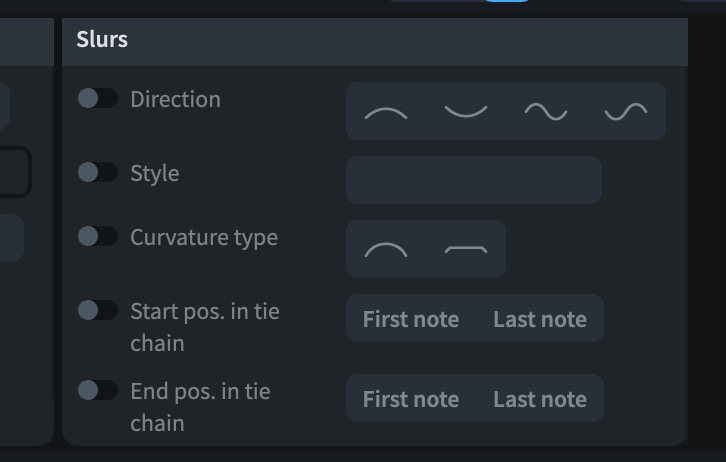This screenshot has width=726, height=462.
Task: Turn on the Curvature type switch
Action: click(98, 237)
